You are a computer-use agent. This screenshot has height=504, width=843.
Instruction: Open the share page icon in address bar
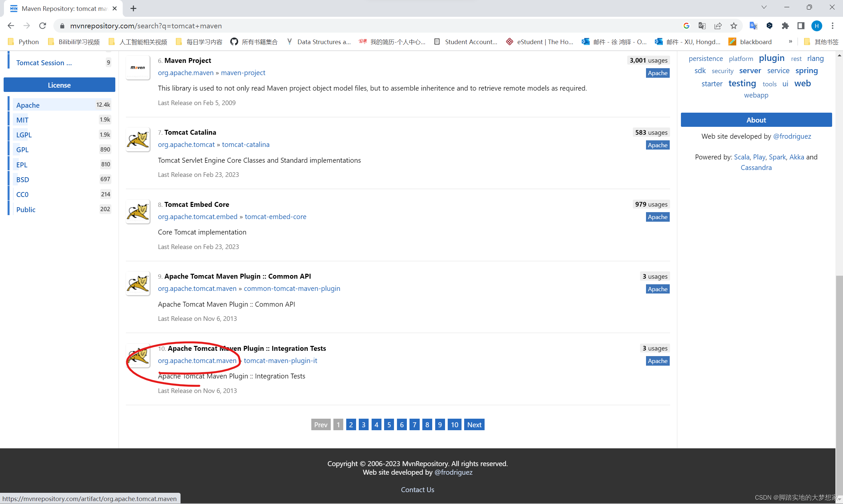(x=718, y=26)
